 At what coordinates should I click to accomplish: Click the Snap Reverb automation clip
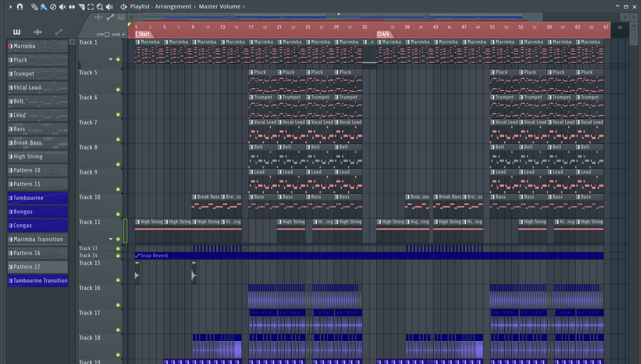coord(369,255)
